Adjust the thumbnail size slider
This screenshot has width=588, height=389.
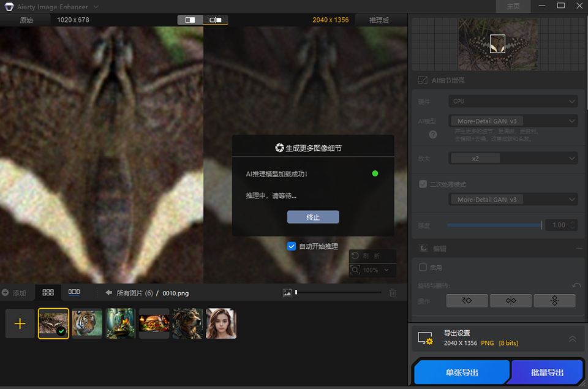pos(338,292)
